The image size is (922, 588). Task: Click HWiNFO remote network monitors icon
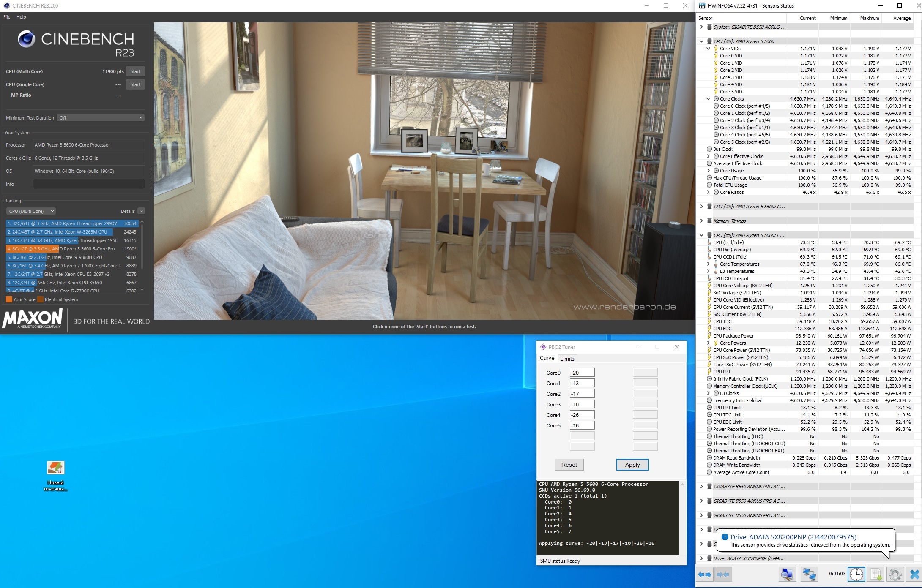click(809, 574)
